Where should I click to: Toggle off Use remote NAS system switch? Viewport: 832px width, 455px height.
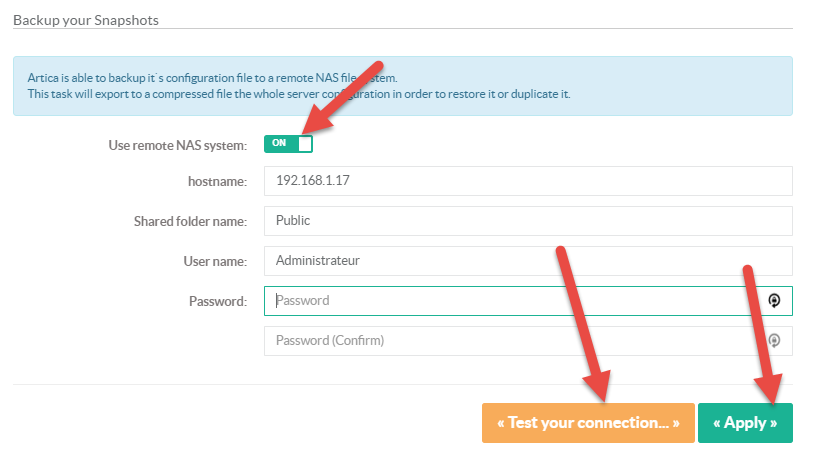point(288,144)
